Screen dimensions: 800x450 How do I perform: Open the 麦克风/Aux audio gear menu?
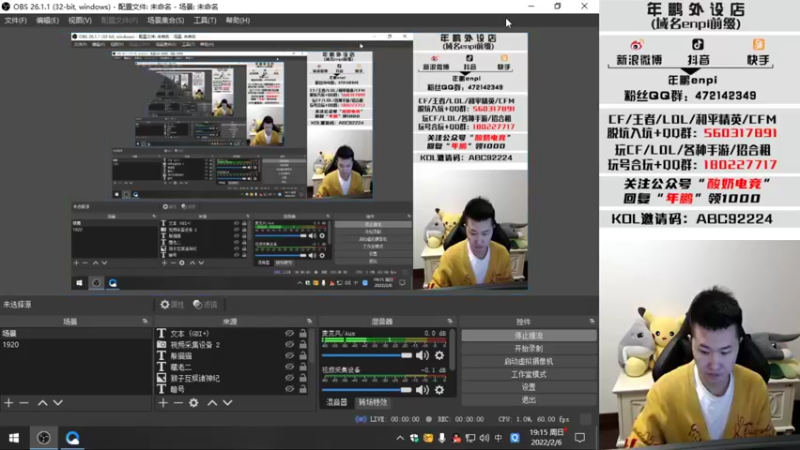[x=439, y=355]
